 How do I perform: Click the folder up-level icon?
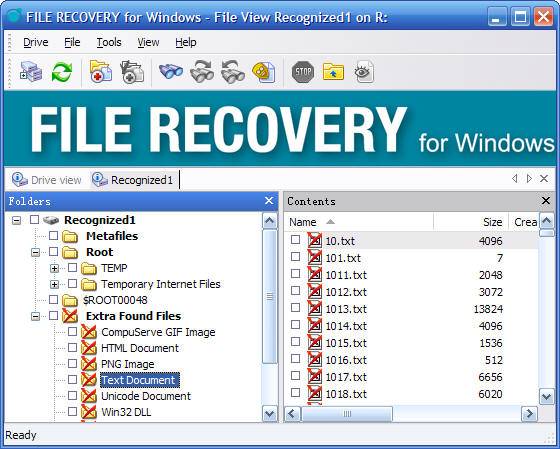(x=333, y=72)
